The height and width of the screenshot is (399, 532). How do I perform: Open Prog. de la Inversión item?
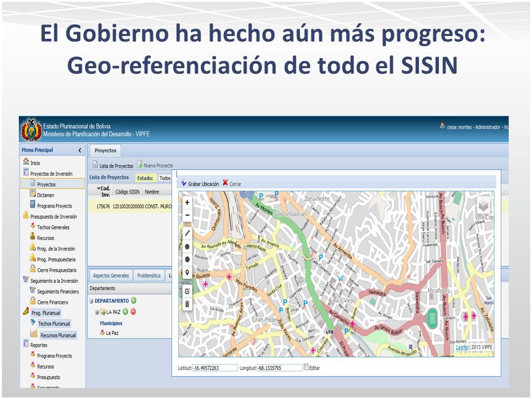tap(53, 249)
